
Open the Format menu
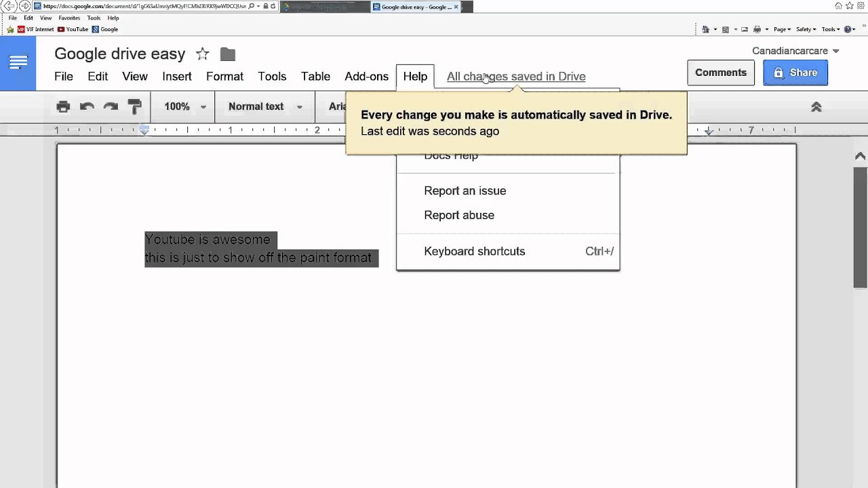coord(224,77)
